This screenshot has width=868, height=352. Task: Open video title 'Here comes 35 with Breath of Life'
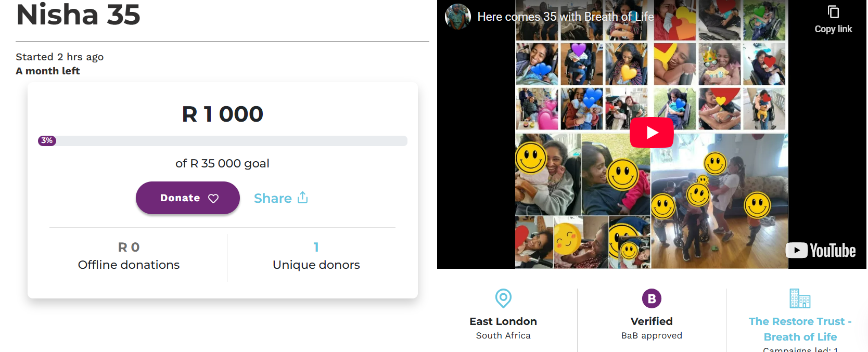coord(566,17)
